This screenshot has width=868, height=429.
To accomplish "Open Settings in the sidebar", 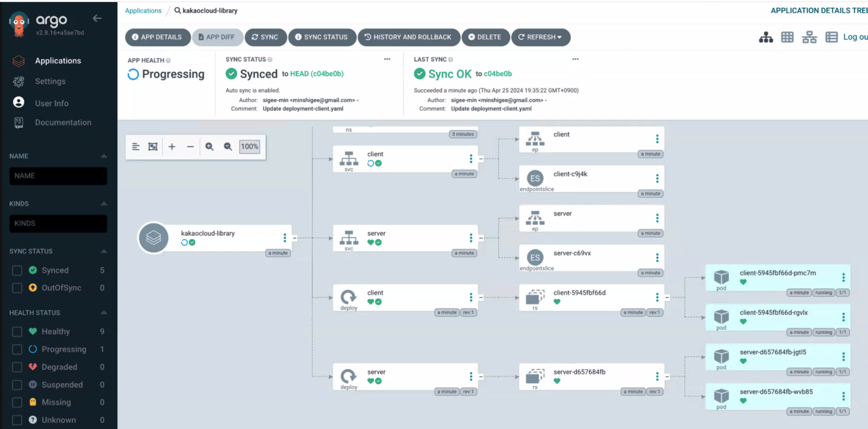I will tap(50, 81).
